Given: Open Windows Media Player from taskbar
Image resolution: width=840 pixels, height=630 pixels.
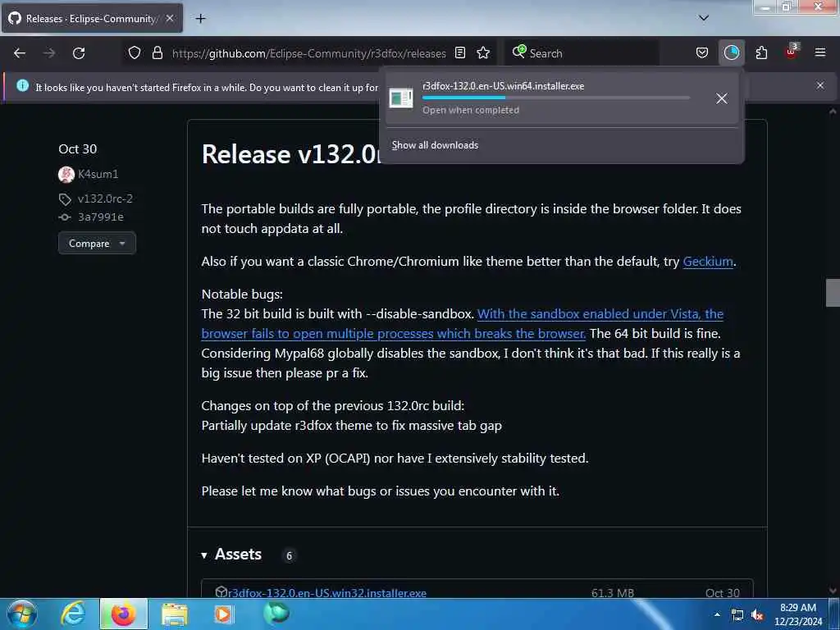Looking at the screenshot, I should click(x=224, y=614).
